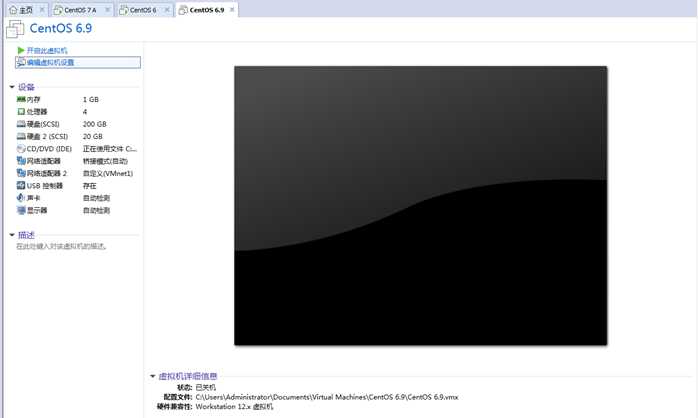Click the CD/DVD (IDE) disc icon
Screen dimensions: 698x418
[21, 149]
